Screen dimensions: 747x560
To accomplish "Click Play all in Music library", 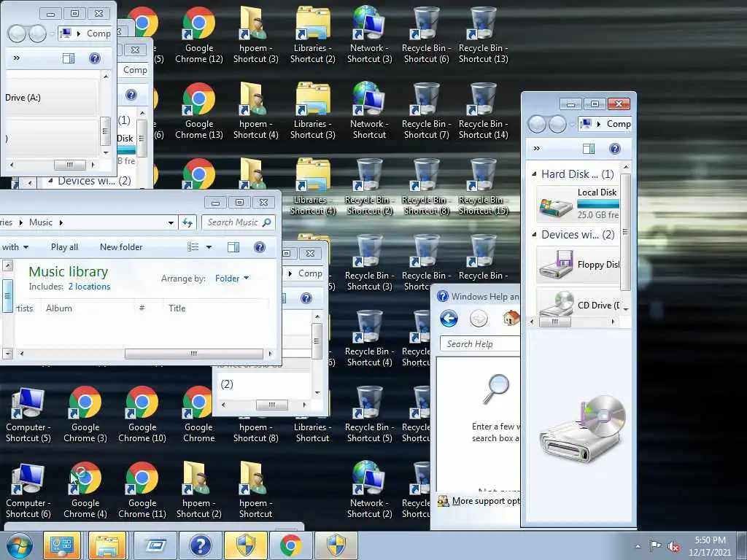I will [x=64, y=246].
